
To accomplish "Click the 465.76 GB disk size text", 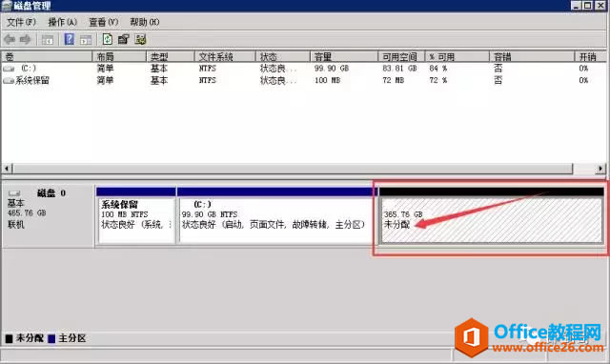I will pos(27,213).
